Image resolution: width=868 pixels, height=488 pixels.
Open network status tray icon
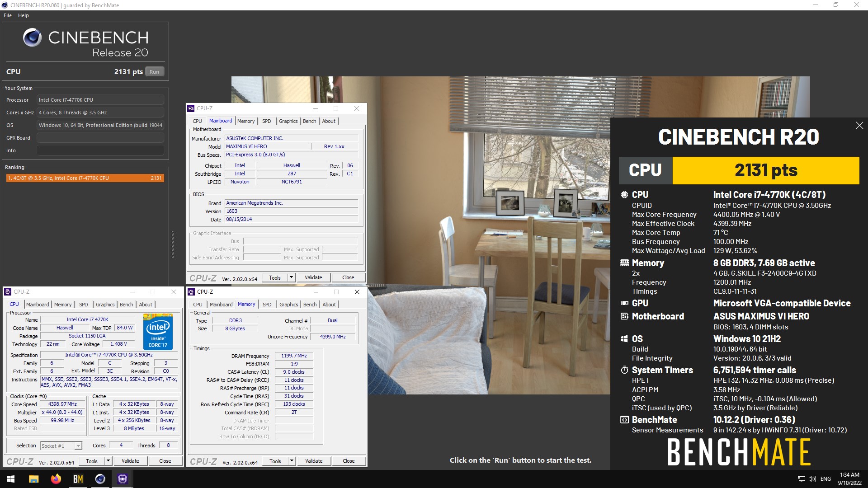(801, 479)
